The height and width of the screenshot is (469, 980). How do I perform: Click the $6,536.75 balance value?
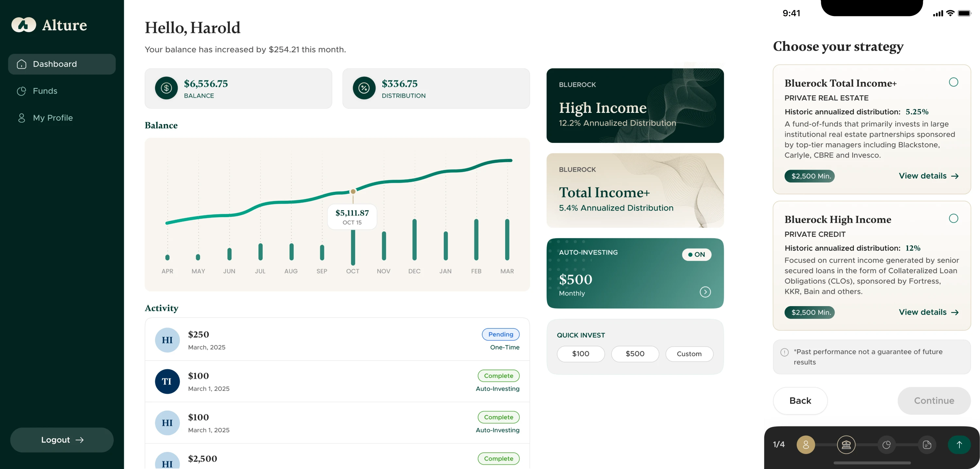pos(206,84)
